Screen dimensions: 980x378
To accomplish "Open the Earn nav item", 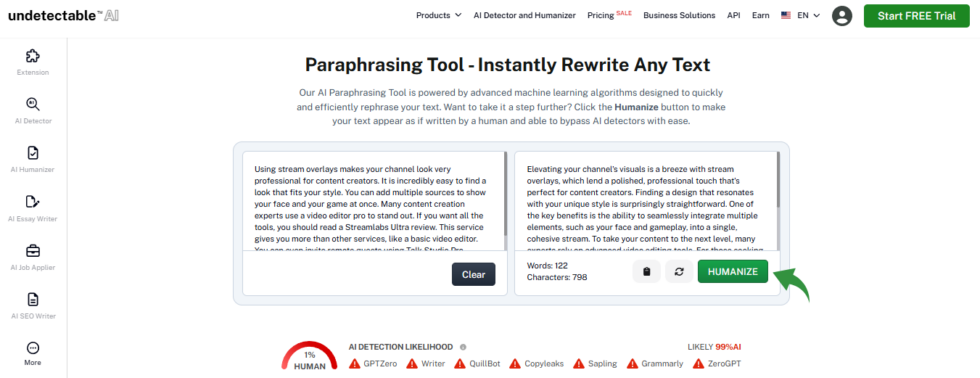I will click(x=761, y=16).
